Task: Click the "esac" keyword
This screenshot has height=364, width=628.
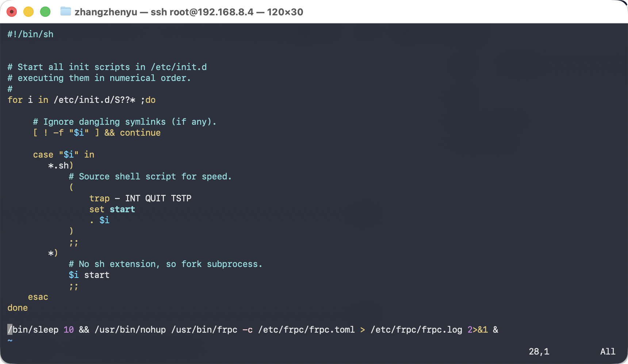Action: 38,297
